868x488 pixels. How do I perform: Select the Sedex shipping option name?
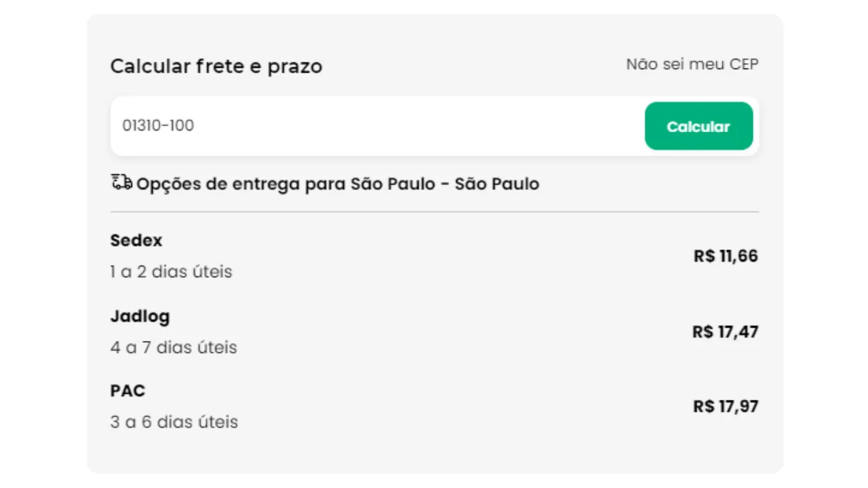click(136, 241)
